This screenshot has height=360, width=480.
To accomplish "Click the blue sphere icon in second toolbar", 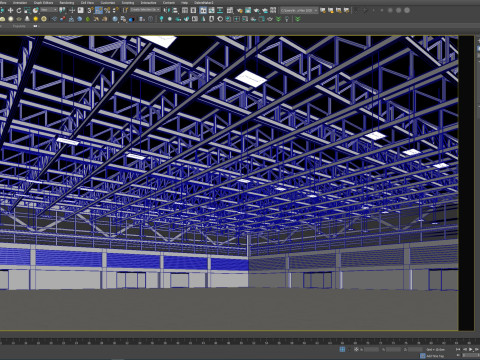I will click(79, 19).
